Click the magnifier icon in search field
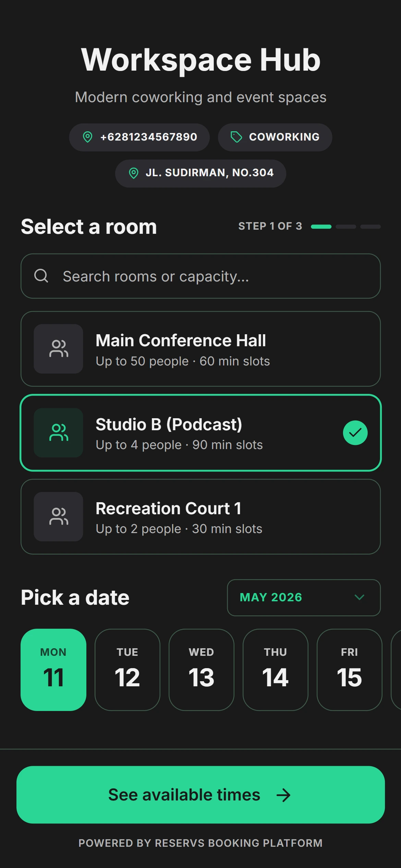 click(x=41, y=276)
